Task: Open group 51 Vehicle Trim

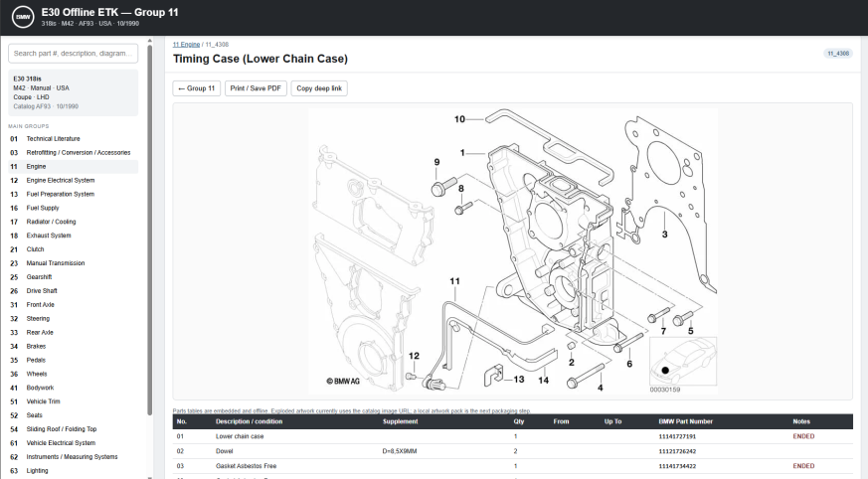Action: 73,401
